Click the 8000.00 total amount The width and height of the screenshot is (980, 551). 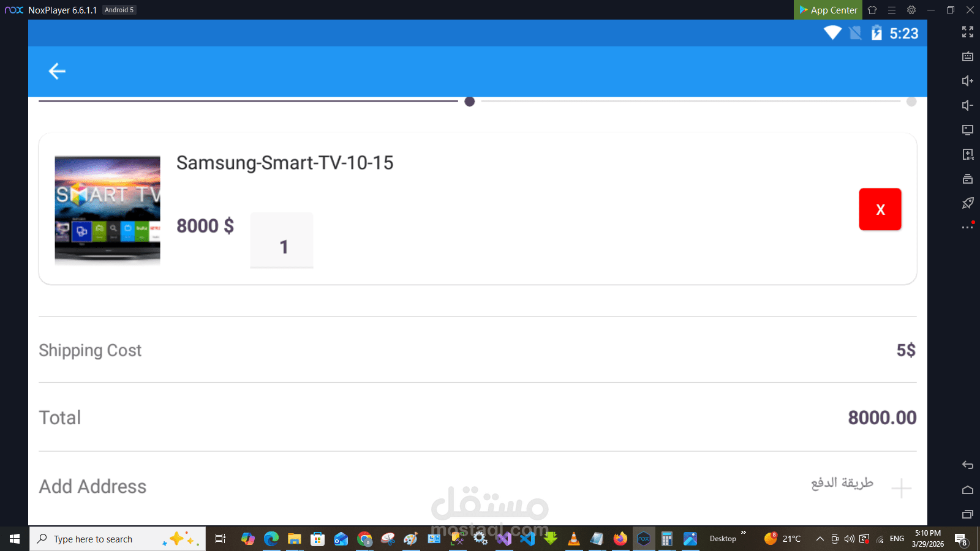pos(882,418)
